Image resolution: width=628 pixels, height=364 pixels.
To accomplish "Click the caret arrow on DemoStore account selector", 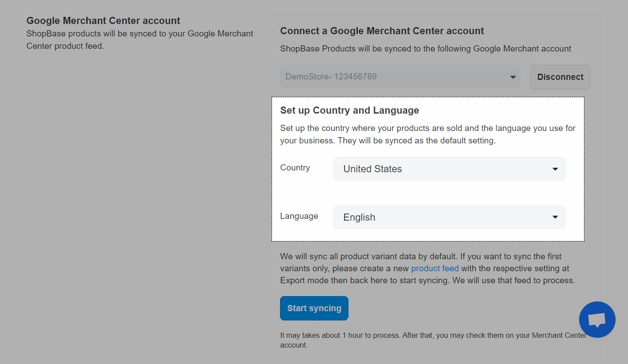I will pos(513,77).
